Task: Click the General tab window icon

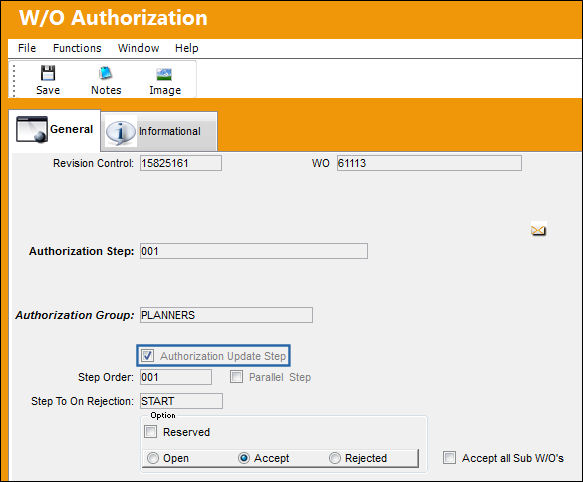Action: pos(32,129)
